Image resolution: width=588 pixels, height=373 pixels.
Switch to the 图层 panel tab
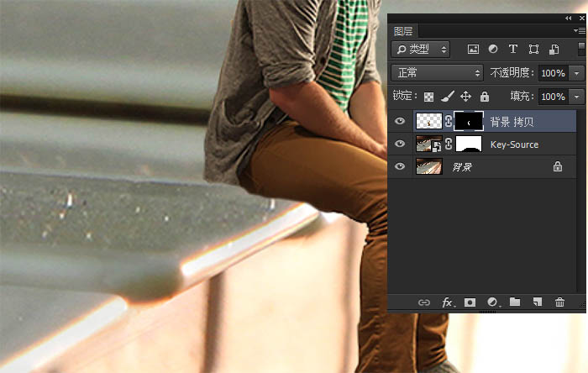(403, 31)
